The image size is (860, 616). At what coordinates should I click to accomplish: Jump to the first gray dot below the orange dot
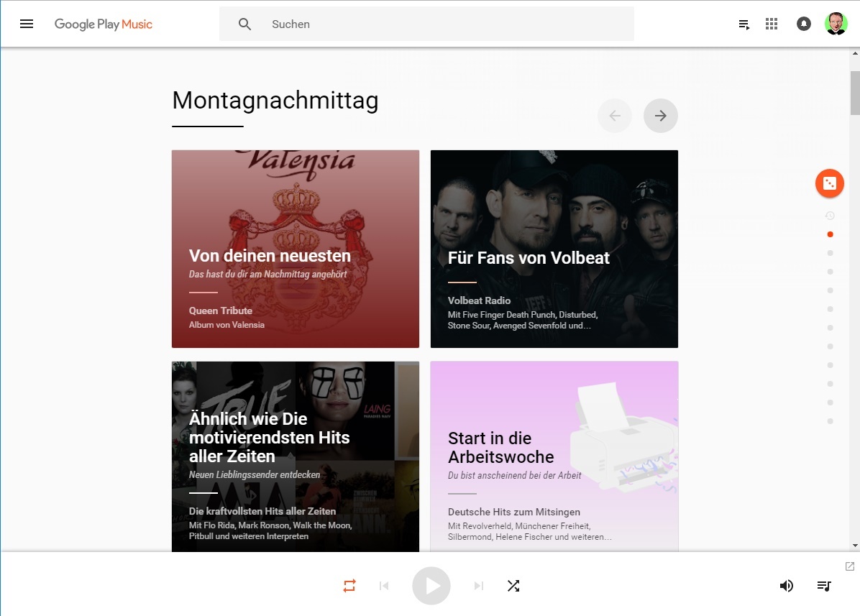pos(830,253)
